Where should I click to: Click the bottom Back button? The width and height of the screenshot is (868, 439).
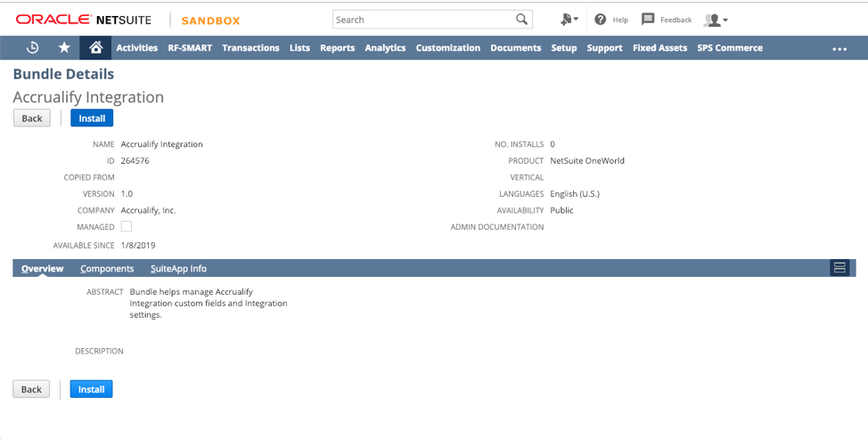pos(31,389)
